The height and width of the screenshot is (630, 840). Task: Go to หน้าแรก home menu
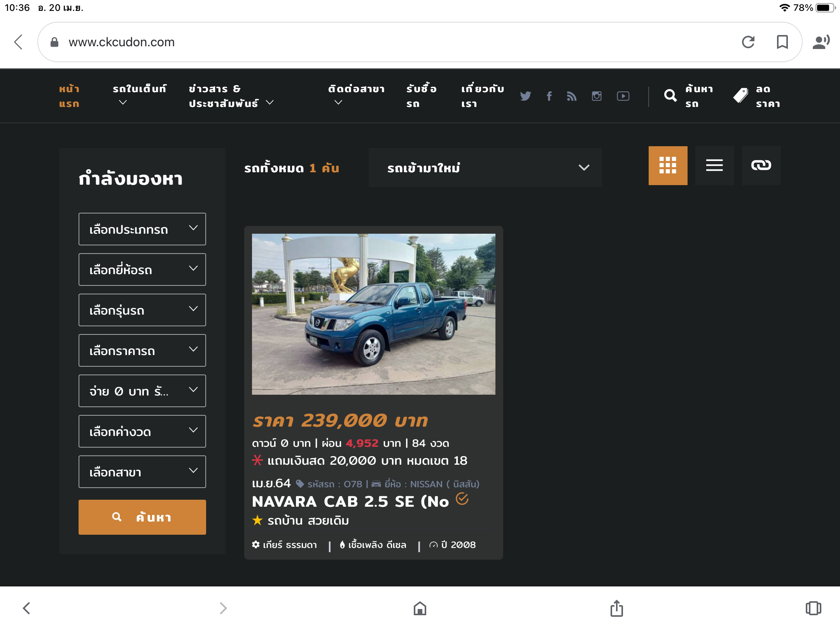pos(69,96)
